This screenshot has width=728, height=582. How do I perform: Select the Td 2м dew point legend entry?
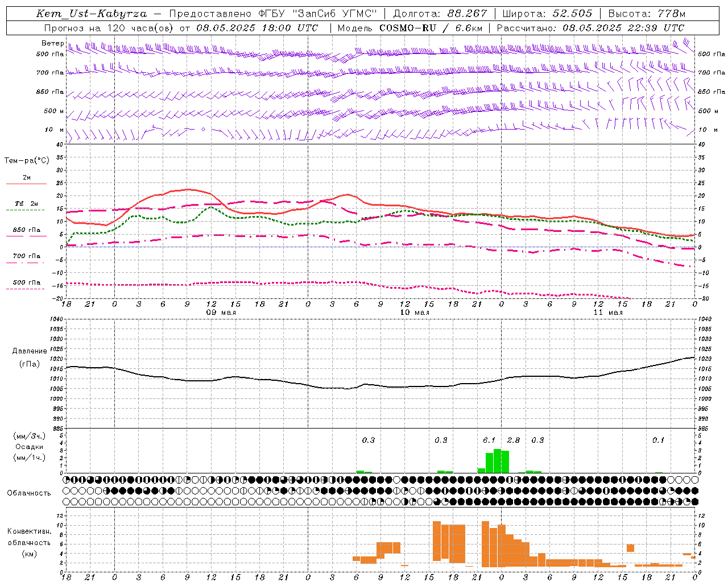27,203
